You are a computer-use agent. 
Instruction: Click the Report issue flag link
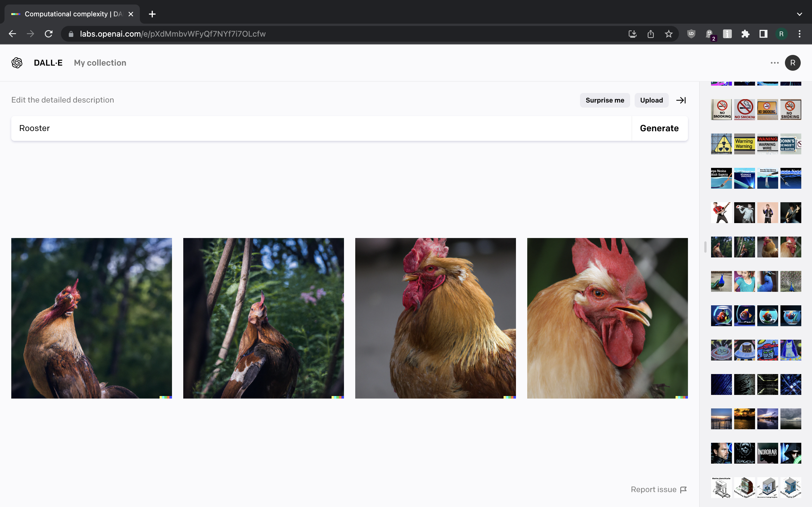point(658,490)
